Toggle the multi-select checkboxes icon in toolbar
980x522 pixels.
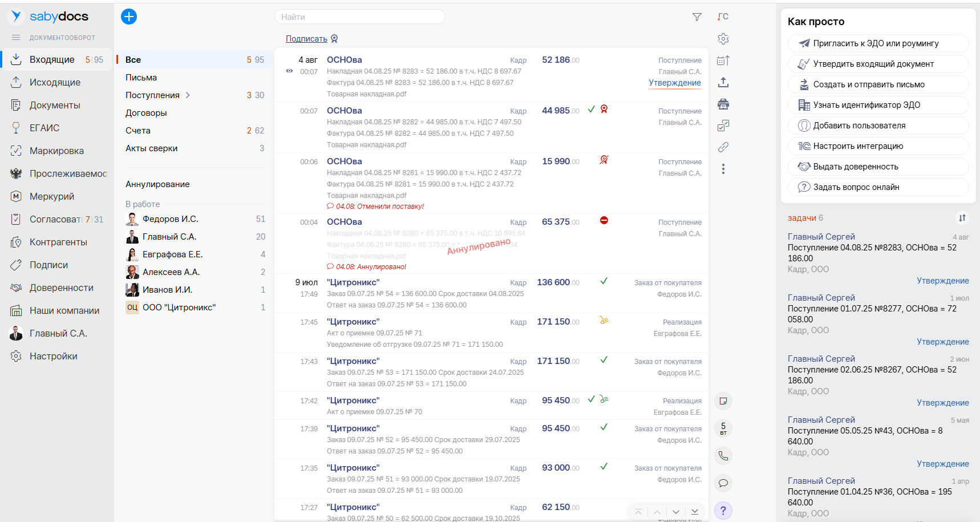point(723,126)
